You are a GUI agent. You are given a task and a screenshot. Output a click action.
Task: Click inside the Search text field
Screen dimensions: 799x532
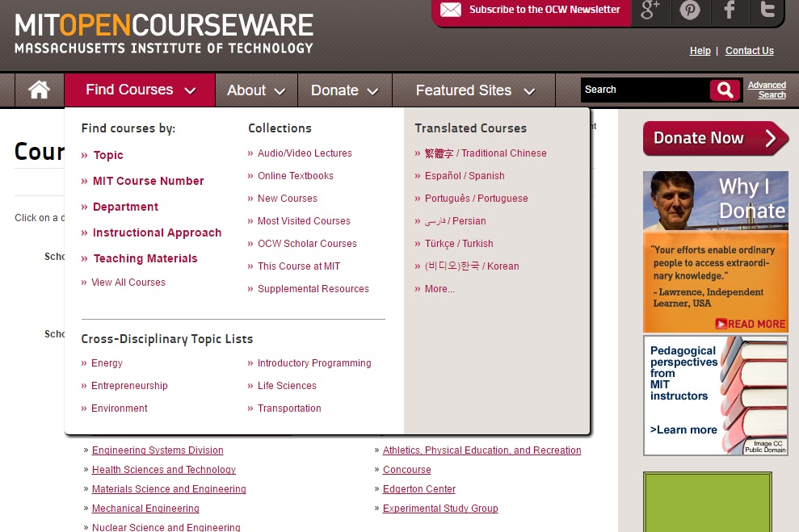click(x=644, y=90)
